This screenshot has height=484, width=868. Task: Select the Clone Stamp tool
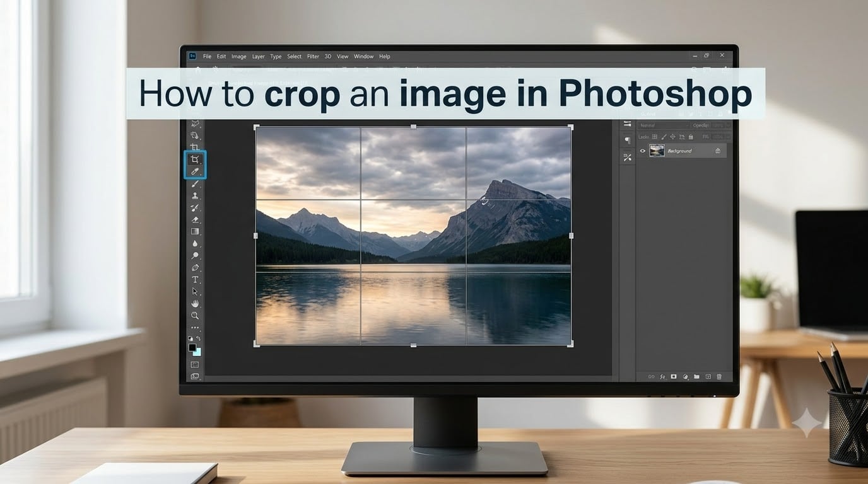(195, 196)
